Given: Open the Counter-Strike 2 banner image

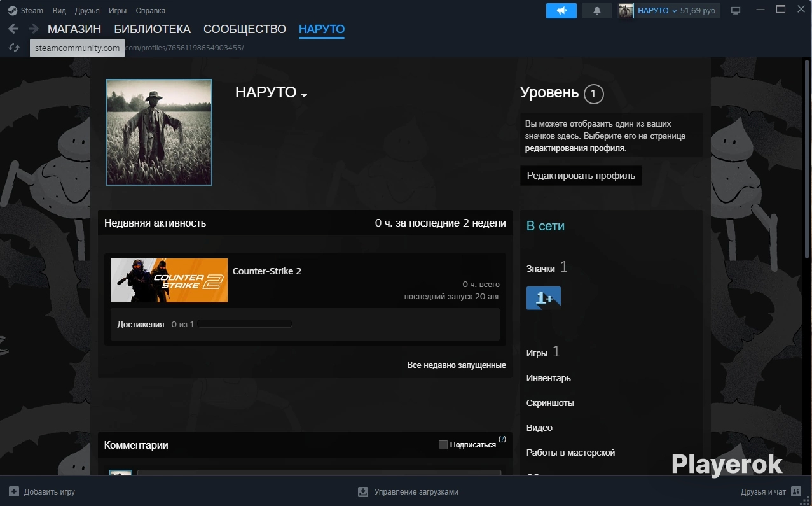Looking at the screenshot, I should (x=169, y=280).
